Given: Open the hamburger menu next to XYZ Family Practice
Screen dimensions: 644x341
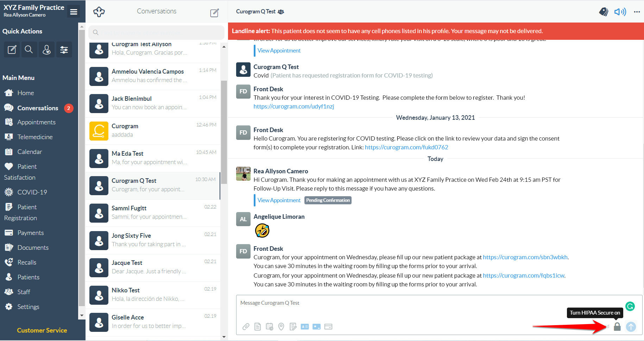Looking at the screenshot, I should click(73, 11).
